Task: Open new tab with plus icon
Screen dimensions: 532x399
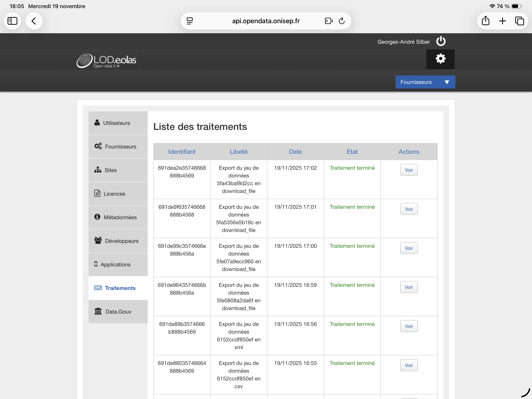Action: pyautogui.click(x=502, y=21)
